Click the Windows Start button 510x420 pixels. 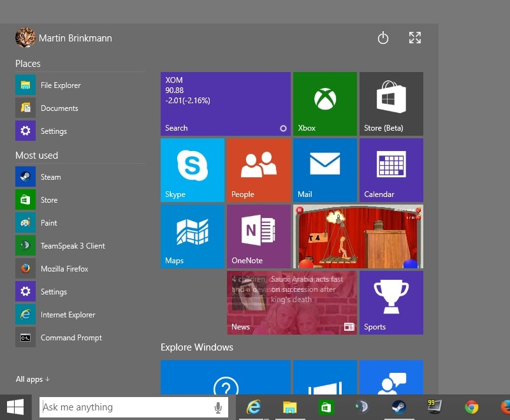coord(15,407)
